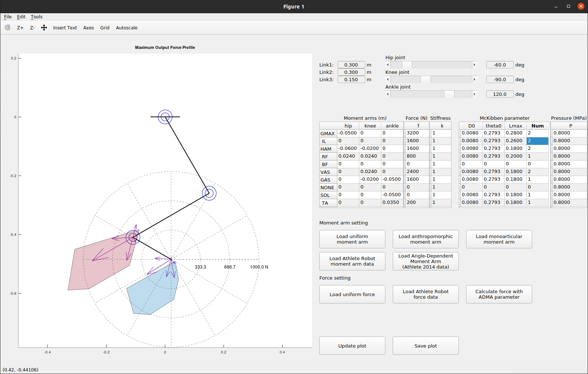
Task: Click the rotate icon in toolbar
Action: pyautogui.click(x=7, y=28)
